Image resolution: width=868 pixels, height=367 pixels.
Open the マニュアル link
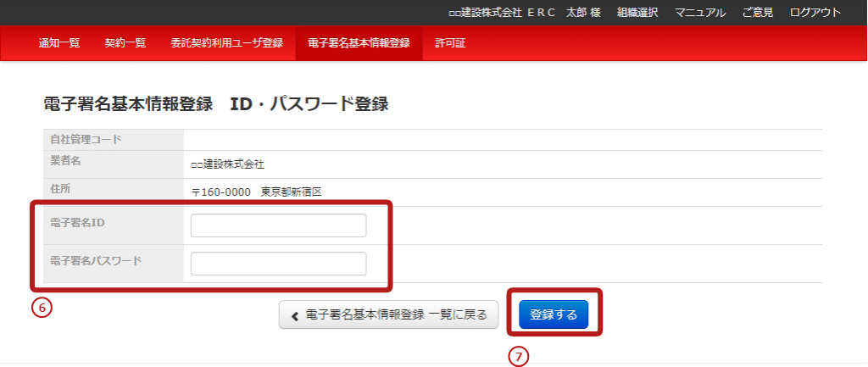700,13
